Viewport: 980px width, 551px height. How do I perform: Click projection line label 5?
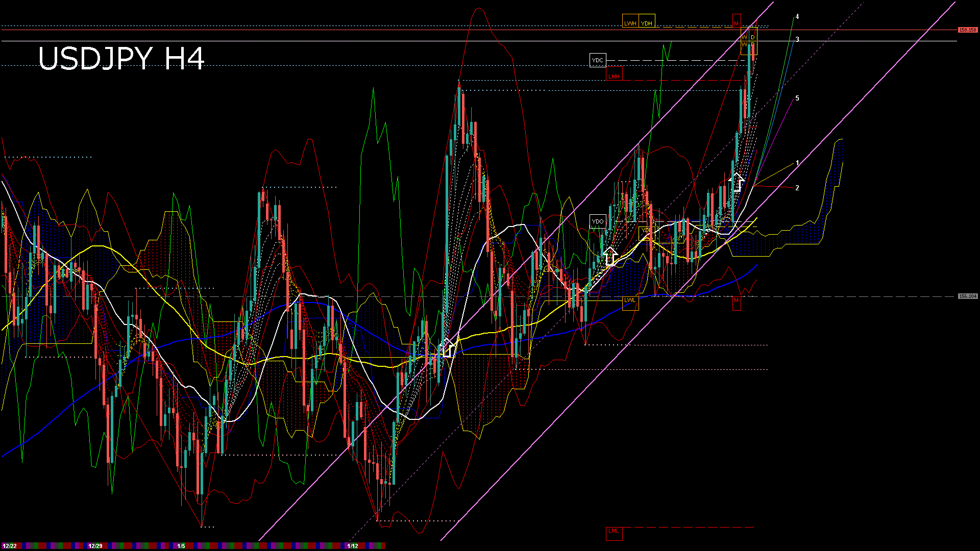[x=797, y=98]
